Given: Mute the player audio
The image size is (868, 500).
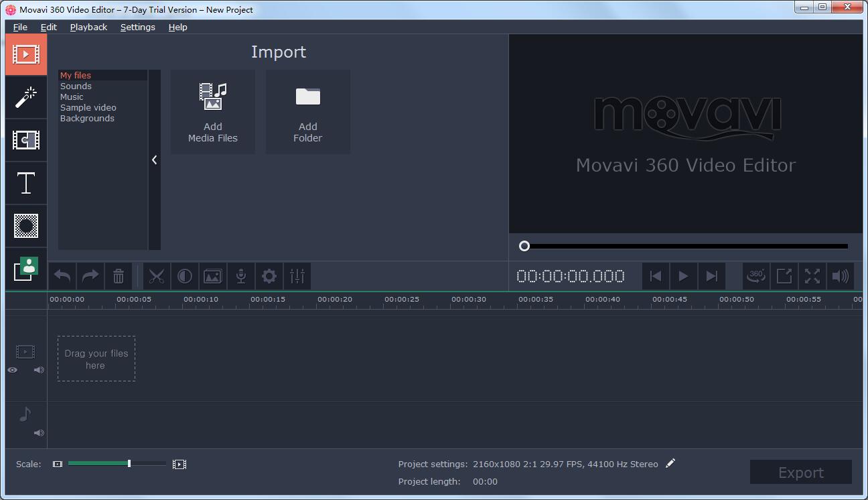Looking at the screenshot, I should click(840, 275).
